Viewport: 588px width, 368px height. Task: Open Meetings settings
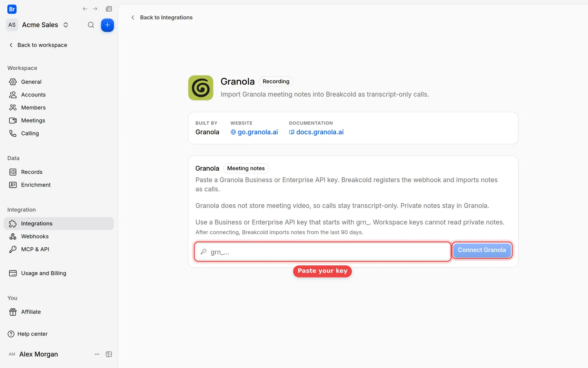[59, 120]
